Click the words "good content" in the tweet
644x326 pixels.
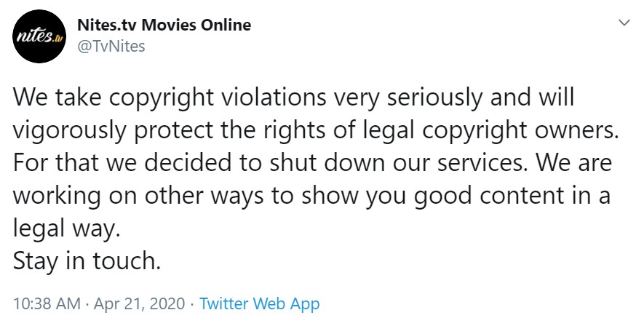click(x=477, y=196)
